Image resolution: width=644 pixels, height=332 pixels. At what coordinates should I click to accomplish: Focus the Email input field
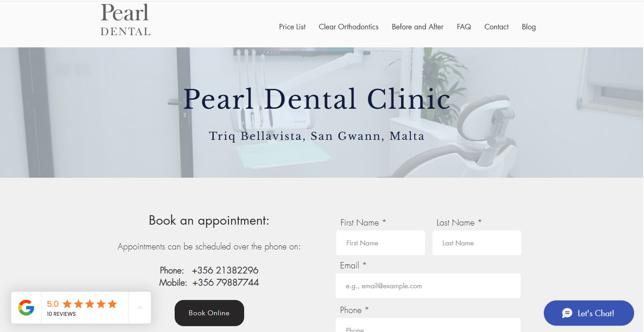tap(428, 286)
